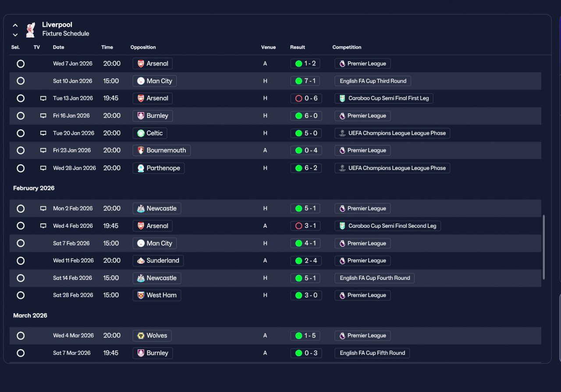Open the 6 - 2 Parthenope result

pyautogui.click(x=306, y=168)
